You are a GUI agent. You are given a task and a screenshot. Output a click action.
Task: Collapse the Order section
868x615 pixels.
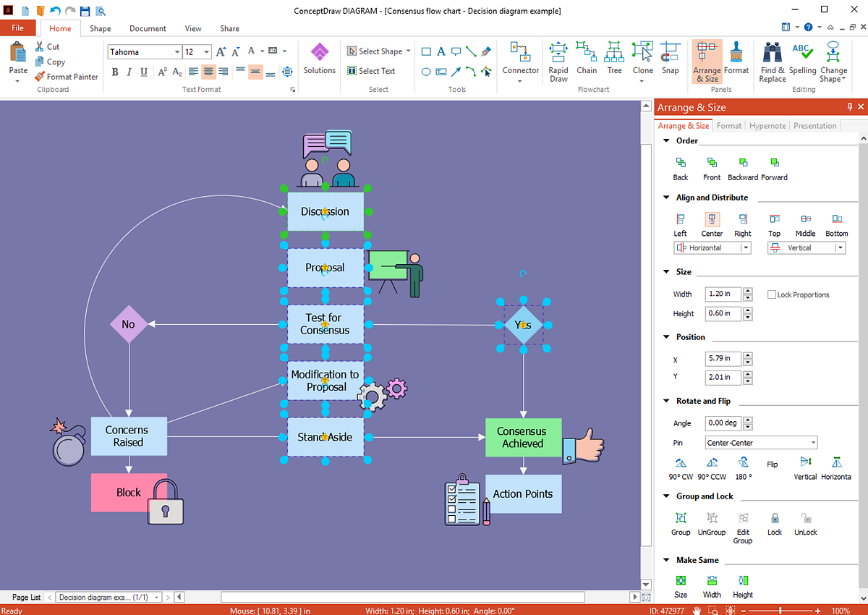[x=666, y=141]
